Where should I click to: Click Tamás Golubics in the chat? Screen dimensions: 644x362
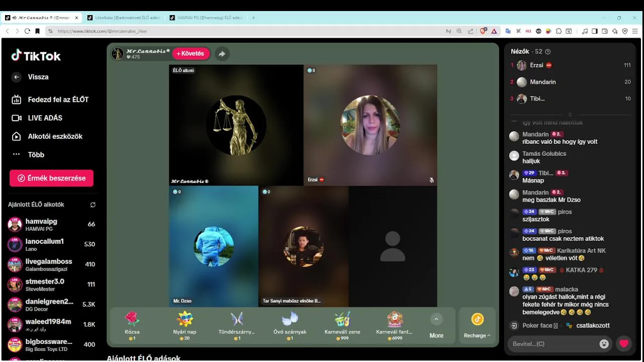(x=544, y=154)
